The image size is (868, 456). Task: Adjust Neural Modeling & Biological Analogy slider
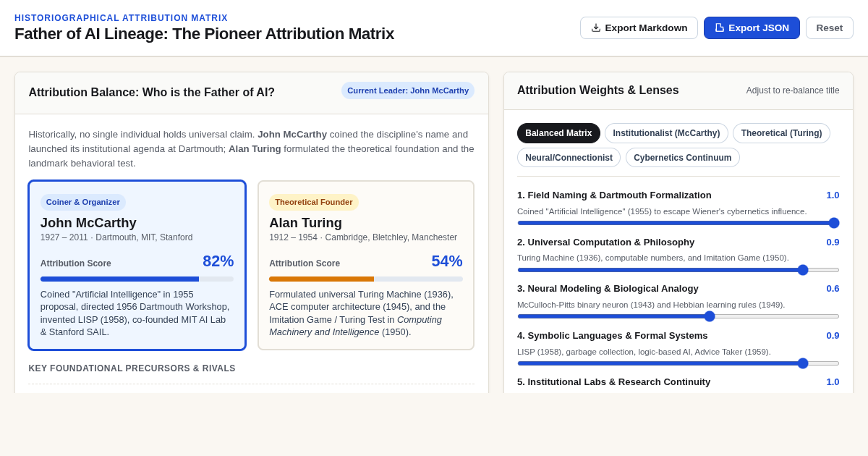[678, 316]
